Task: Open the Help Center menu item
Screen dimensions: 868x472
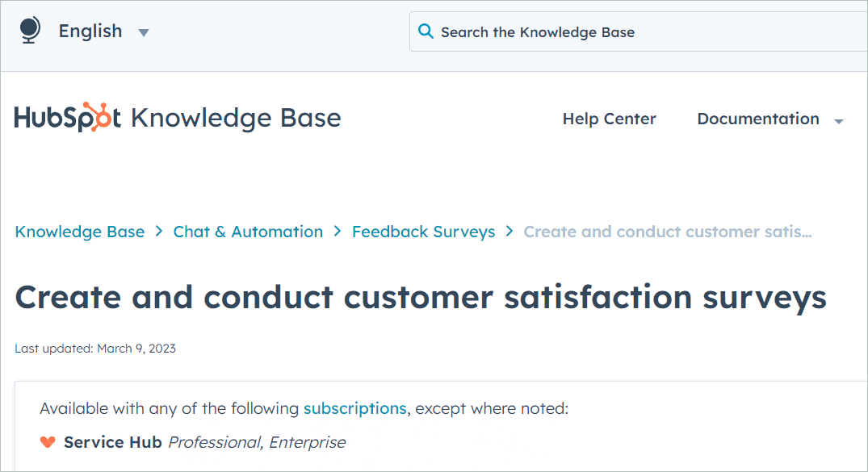Action: [609, 119]
